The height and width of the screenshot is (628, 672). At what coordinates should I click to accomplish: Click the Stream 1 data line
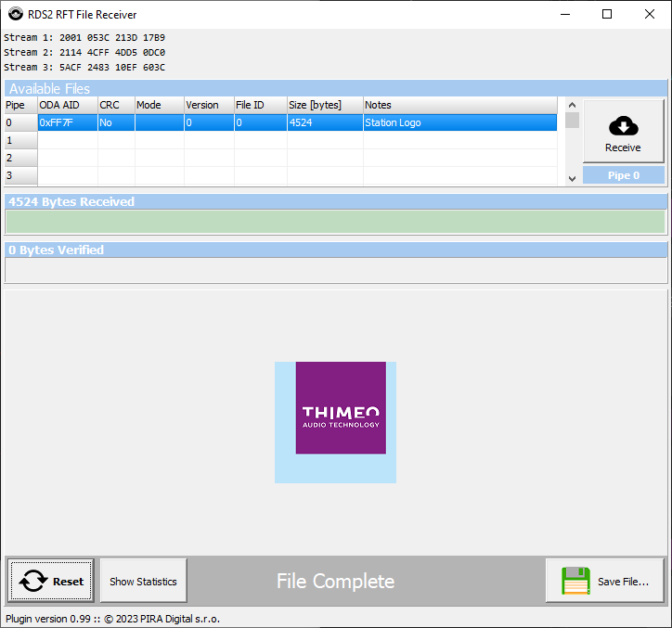tap(84, 38)
